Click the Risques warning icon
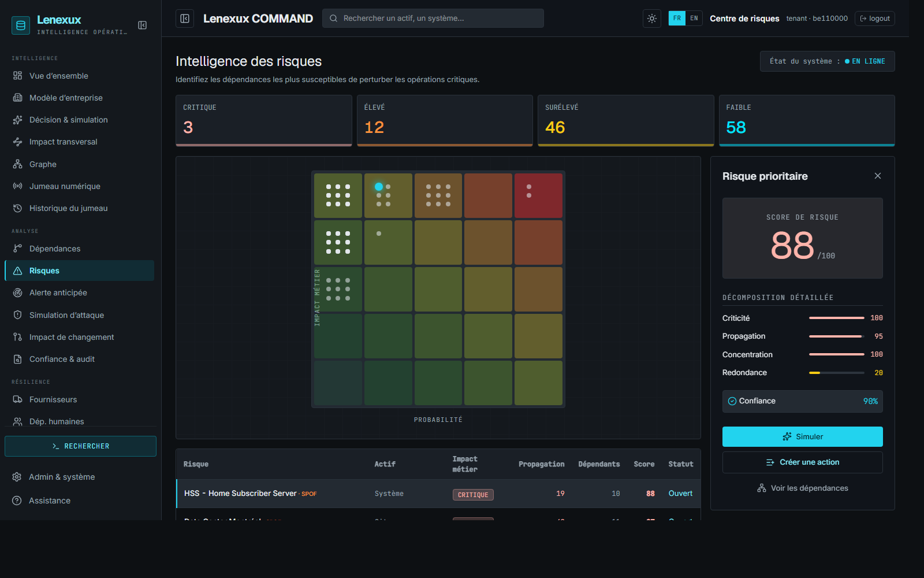The image size is (924, 578). click(x=17, y=271)
